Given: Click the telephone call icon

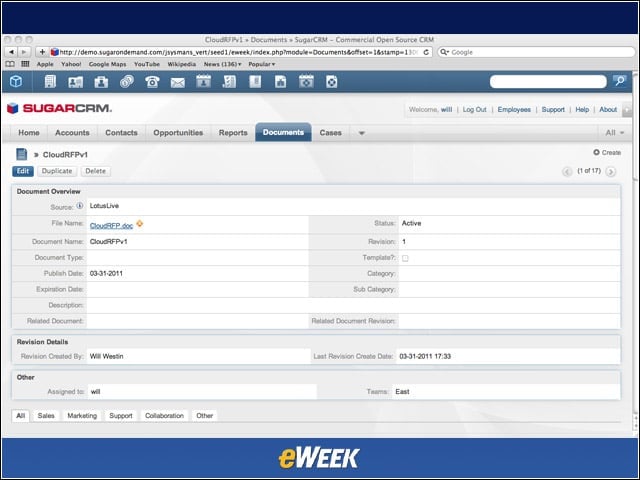Looking at the screenshot, I should tap(152, 82).
